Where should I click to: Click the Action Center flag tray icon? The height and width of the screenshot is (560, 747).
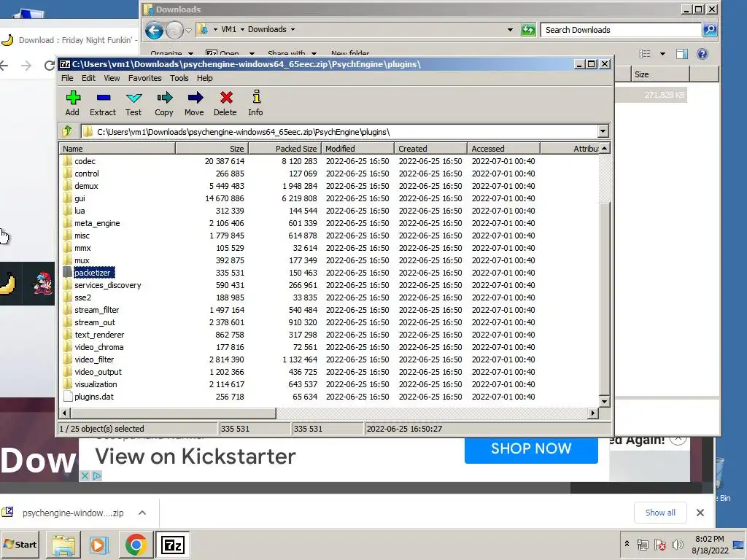click(659, 544)
